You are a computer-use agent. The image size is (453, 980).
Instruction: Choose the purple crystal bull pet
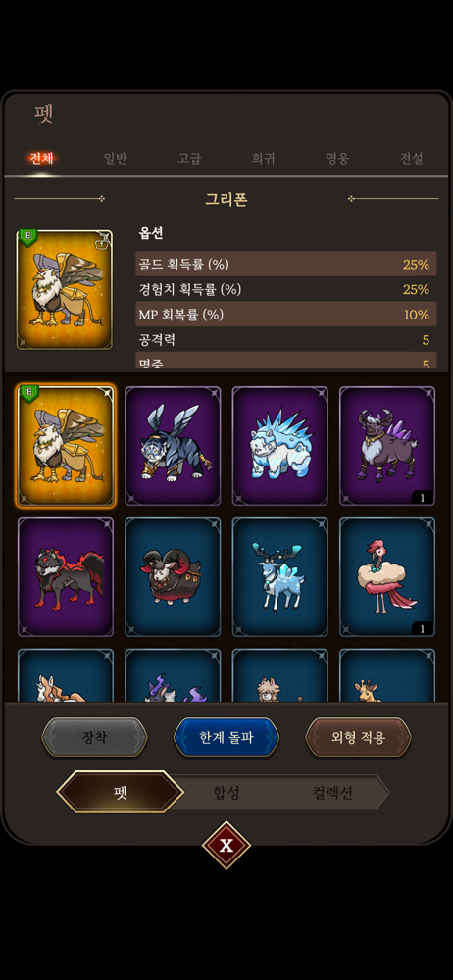click(x=387, y=446)
